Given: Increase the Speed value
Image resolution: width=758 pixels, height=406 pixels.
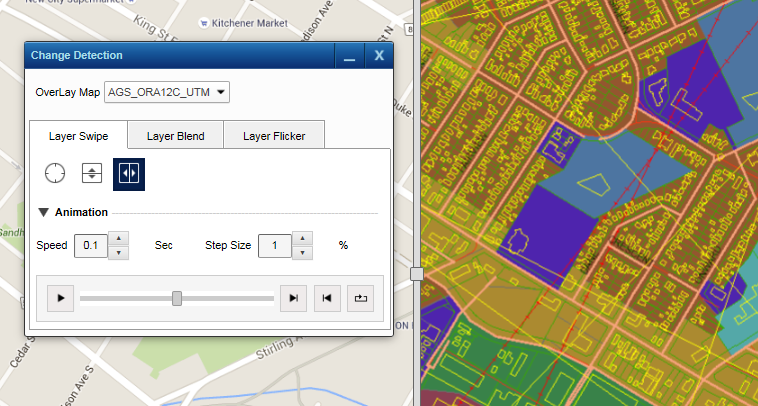Looking at the screenshot, I should click(118, 238).
